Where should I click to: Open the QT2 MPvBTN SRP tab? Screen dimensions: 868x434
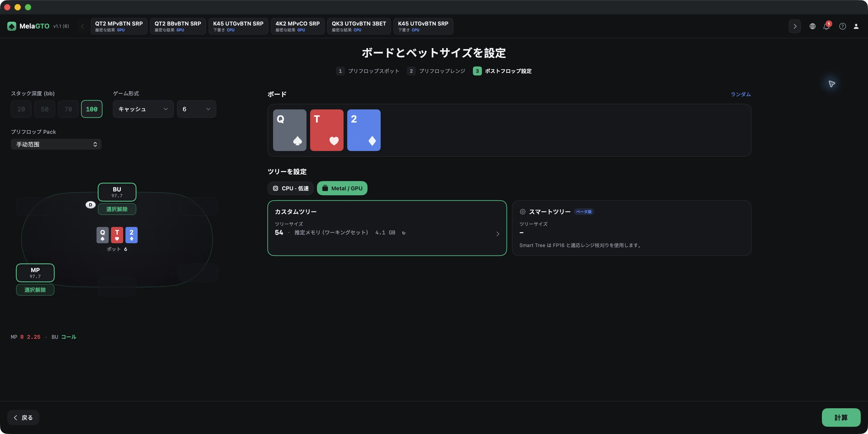pos(119,26)
